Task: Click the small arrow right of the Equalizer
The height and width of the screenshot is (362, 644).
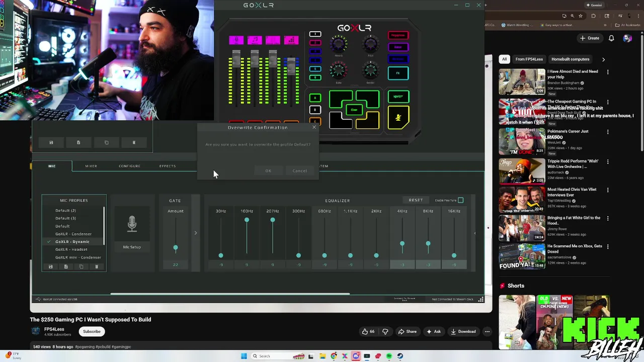Action: coord(474,233)
